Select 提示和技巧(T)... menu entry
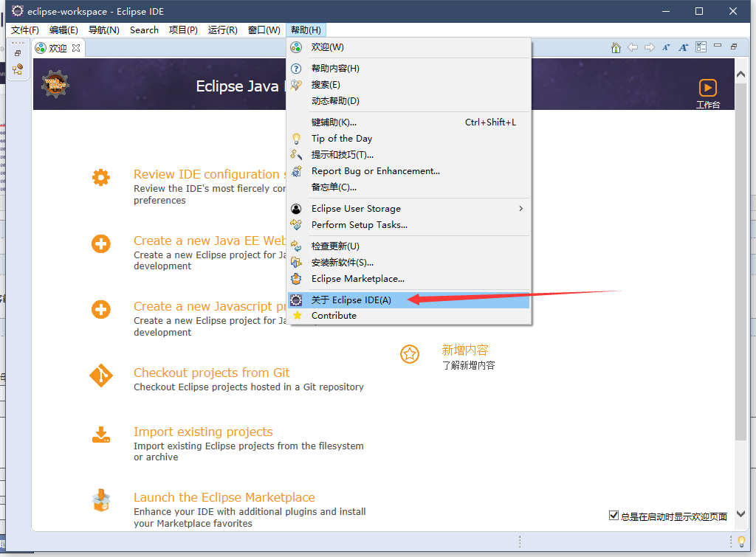Screen dimensions: 756x557 [x=409, y=155]
